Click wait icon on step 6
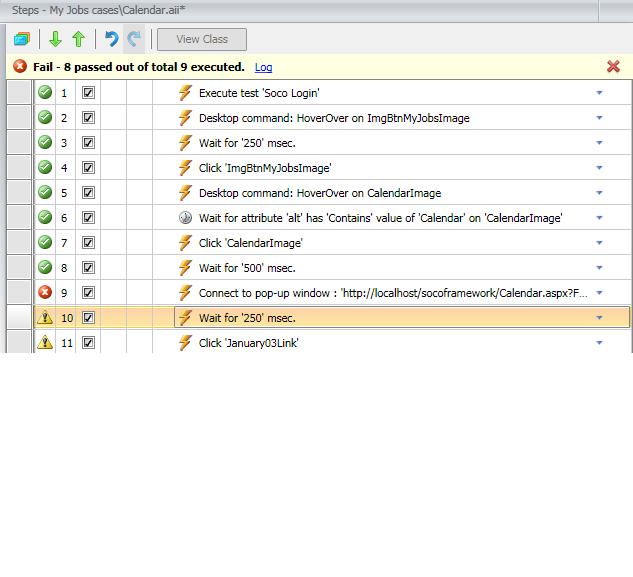Viewport: 633px width, 577px height. [x=185, y=218]
